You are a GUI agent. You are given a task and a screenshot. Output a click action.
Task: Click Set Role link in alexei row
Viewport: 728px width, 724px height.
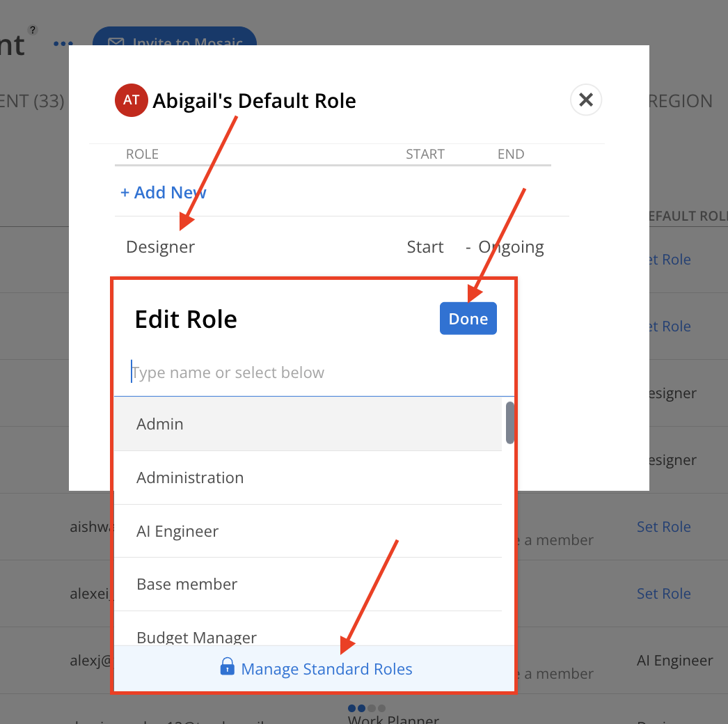click(663, 594)
